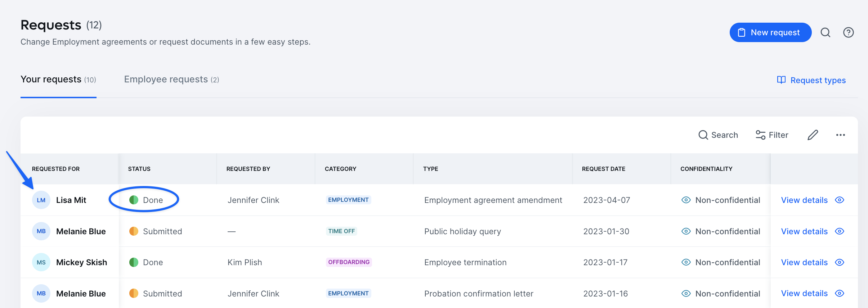Image resolution: width=868 pixels, height=308 pixels.
Task: Click the TIME OFF category tag
Action: click(341, 231)
